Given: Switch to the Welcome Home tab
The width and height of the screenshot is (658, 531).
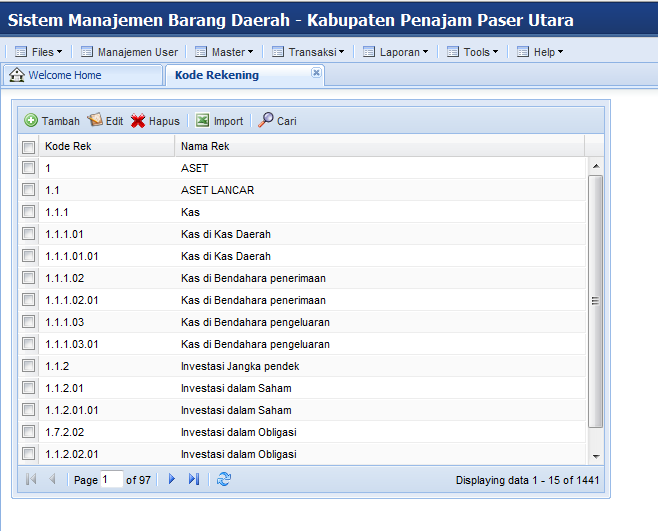Looking at the screenshot, I should pyautogui.click(x=82, y=75).
